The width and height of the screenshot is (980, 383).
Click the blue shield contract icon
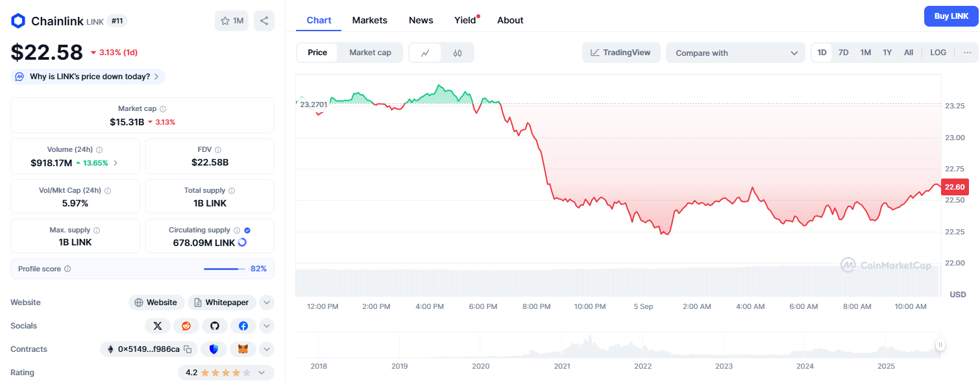coord(214,349)
